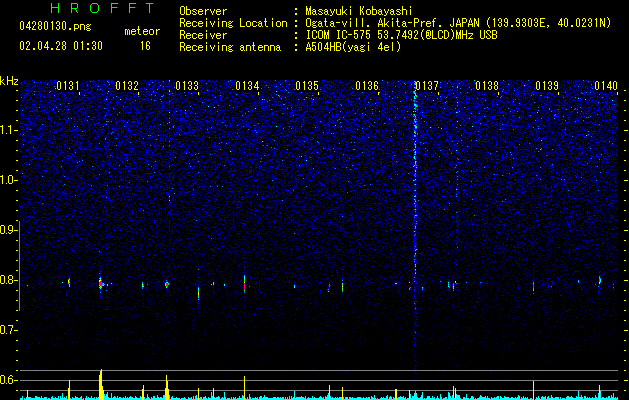
Task: Click the antenna A504HB(yagi 4el) text
Action: [x=353, y=47]
